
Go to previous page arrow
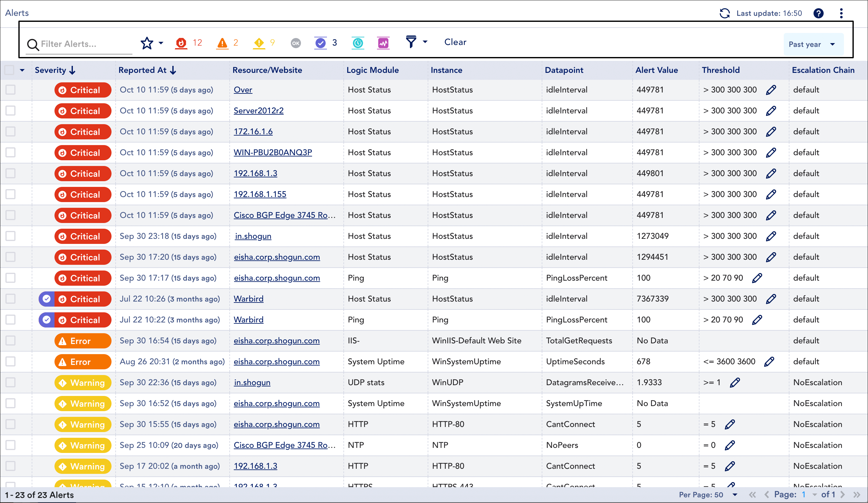767,495
